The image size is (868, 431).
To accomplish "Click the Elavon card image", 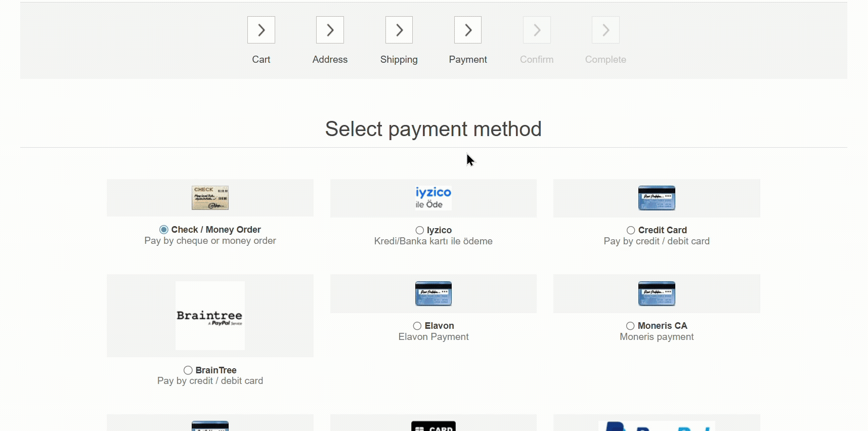I will pos(433,293).
